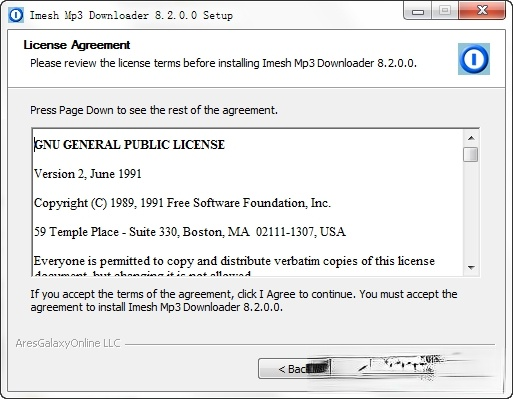The height and width of the screenshot is (399, 513).
Task: Click the 'License Agreement' header title
Action: pos(77,45)
